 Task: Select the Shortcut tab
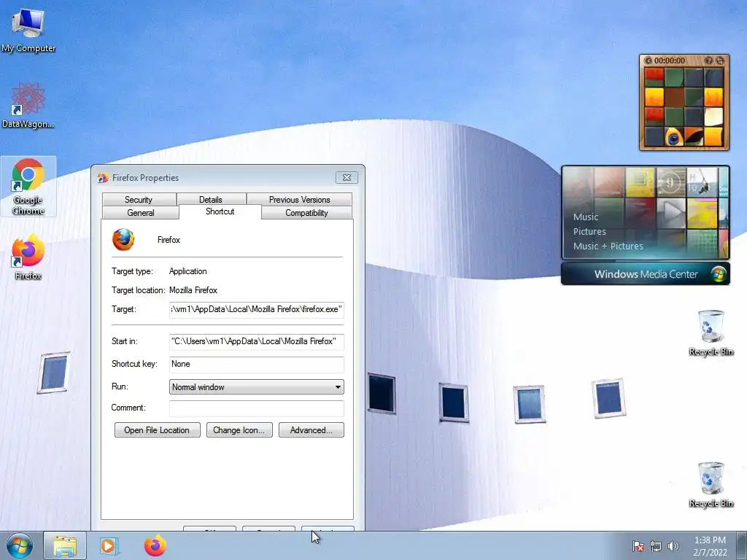tap(220, 212)
